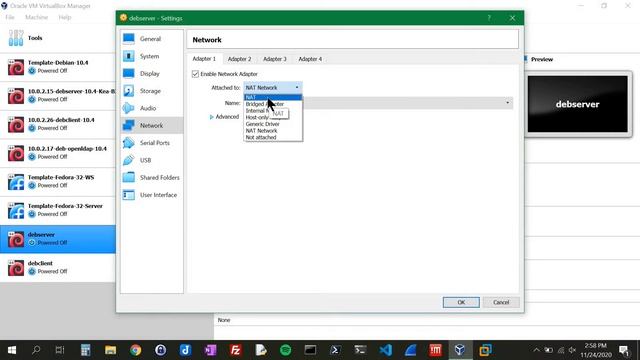Switch to the Adapter 3 tab

(x=275, y=59)
